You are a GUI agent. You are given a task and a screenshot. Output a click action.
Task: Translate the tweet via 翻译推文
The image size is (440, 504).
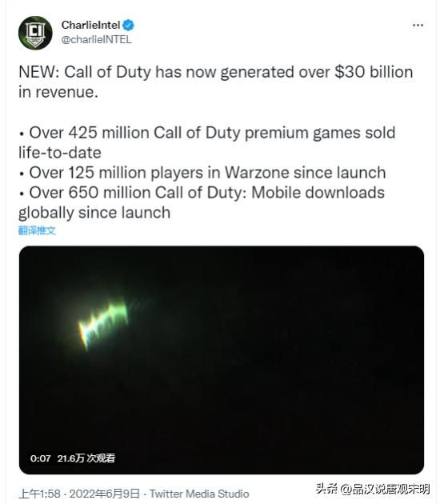pyautogui.click(x=37, y=230)
